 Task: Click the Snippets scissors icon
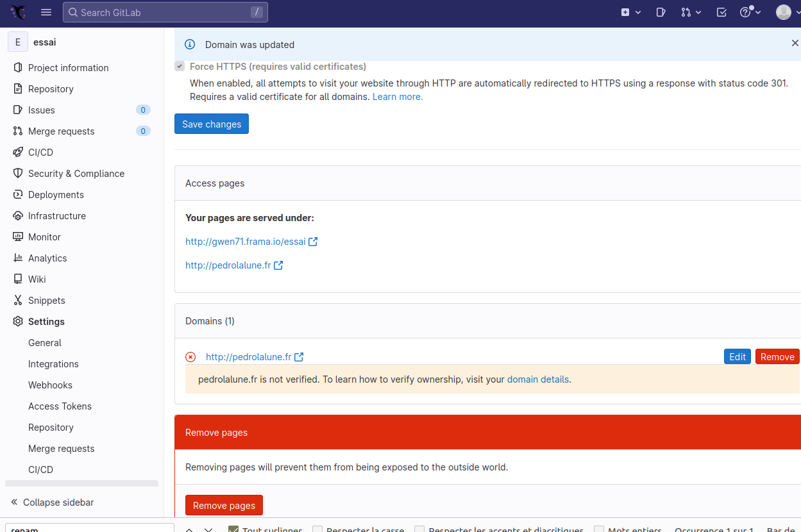(x=17, y=301)
